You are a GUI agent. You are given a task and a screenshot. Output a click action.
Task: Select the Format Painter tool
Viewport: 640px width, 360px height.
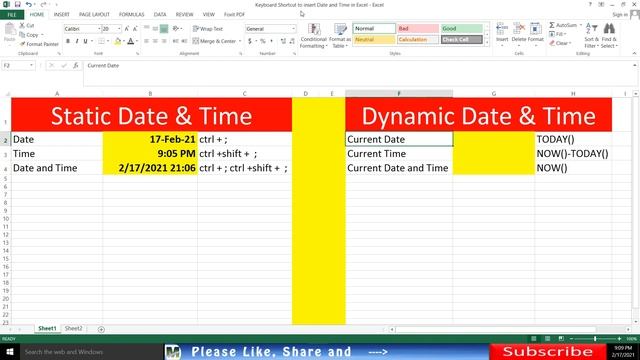[x=39, y=44]
